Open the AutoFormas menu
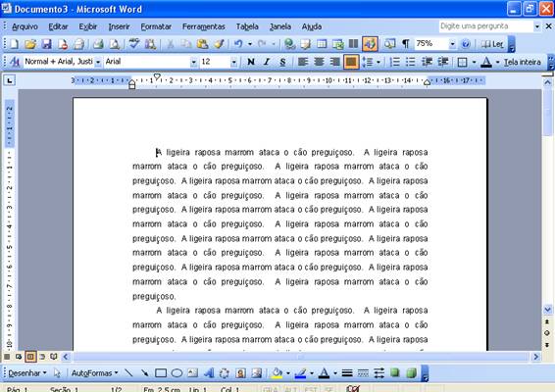Image resolution: width=555 pixels, height=392 pixels. (94, 373)
